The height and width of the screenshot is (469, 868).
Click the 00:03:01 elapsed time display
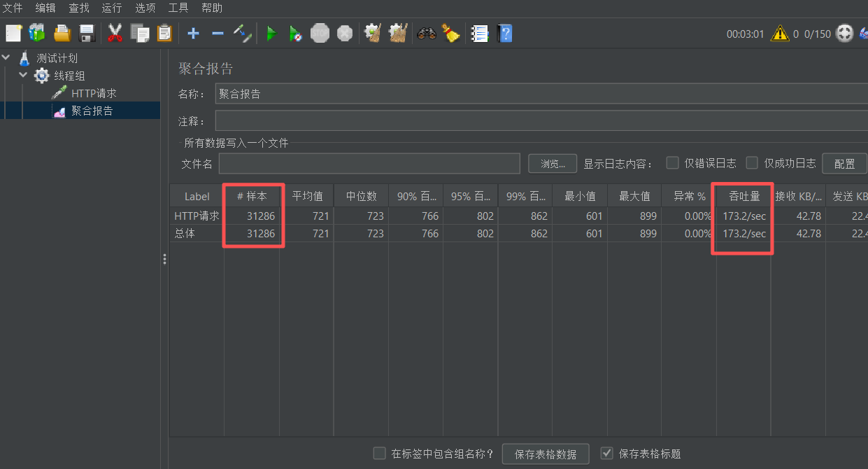click(x=746, y=32)
